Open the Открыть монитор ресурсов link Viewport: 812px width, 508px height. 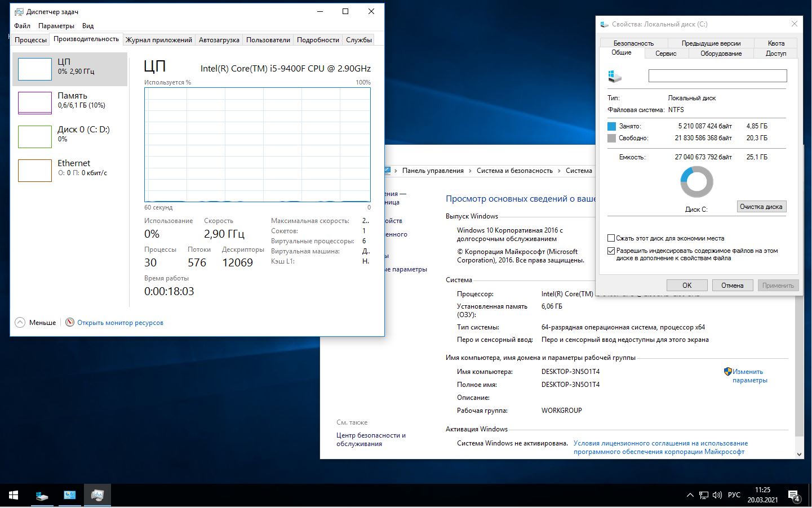[120, 323]
